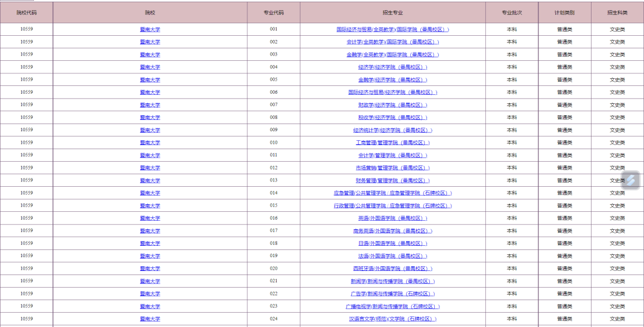
Task: Click the 专业代码 column header
Action: [x=274, y=13]
